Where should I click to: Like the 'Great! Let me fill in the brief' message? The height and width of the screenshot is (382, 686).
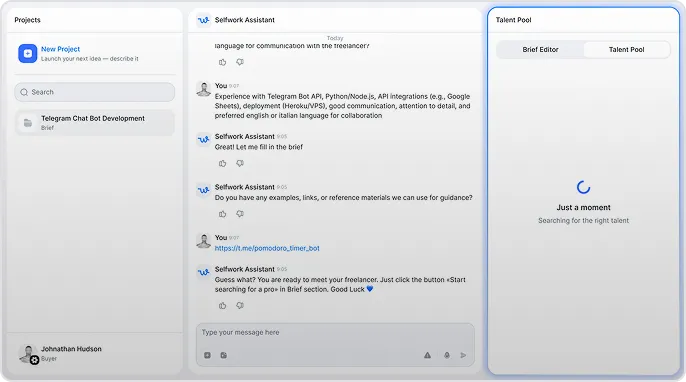coord(222,163)
